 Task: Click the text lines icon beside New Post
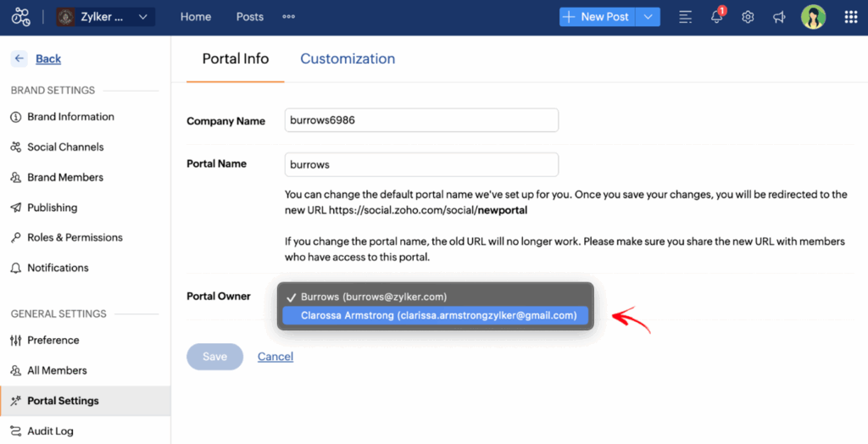pos(686,17)
